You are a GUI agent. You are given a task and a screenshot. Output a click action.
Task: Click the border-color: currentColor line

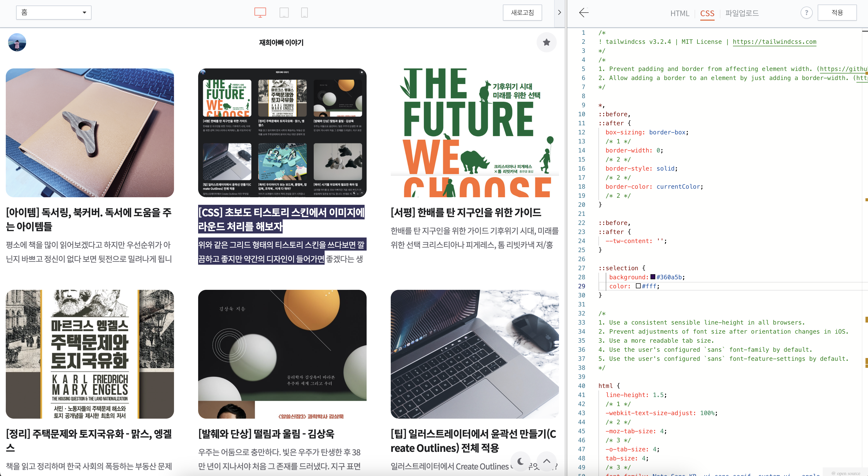coord(654,186)
